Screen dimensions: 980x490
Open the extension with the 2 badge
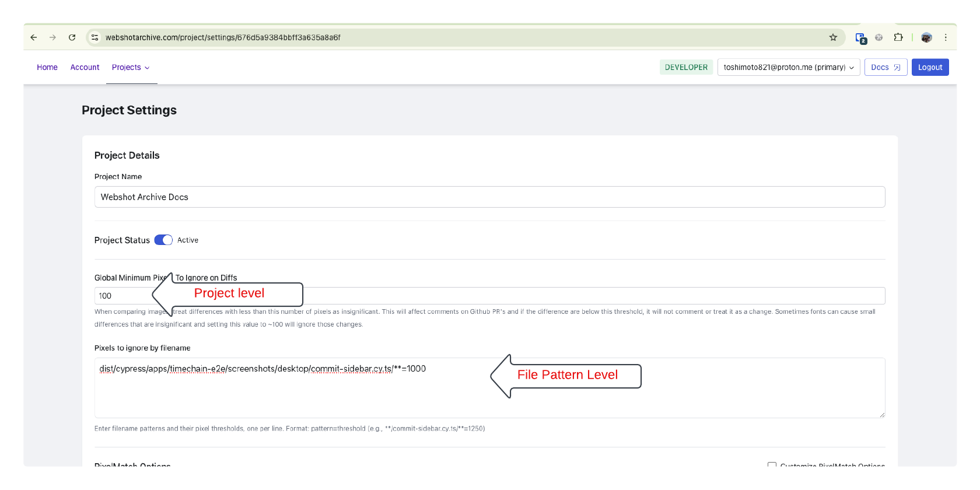tap(860, 38)
